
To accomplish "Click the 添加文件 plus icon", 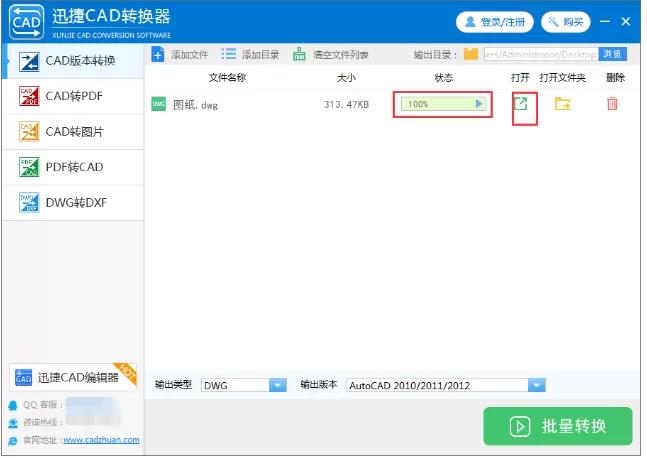I will click(158, 54).
